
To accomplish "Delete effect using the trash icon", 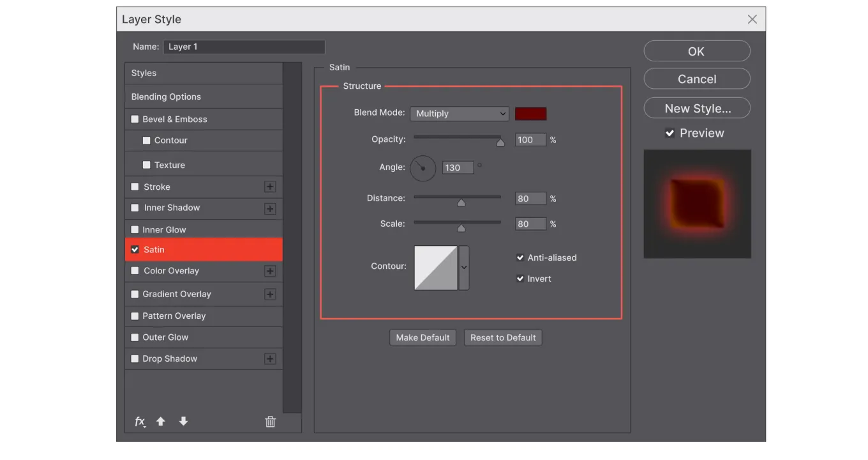I will click(270, 422).
